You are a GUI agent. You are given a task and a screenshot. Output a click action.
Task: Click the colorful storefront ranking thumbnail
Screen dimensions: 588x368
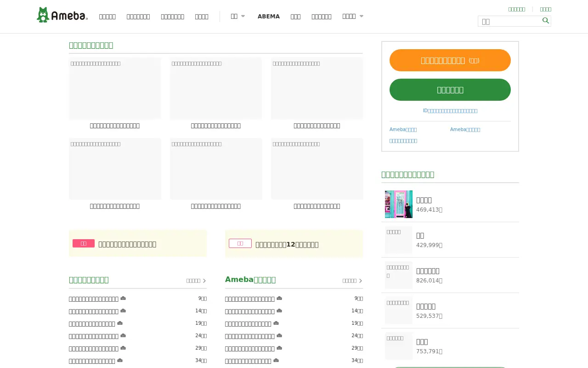(399, 204)
